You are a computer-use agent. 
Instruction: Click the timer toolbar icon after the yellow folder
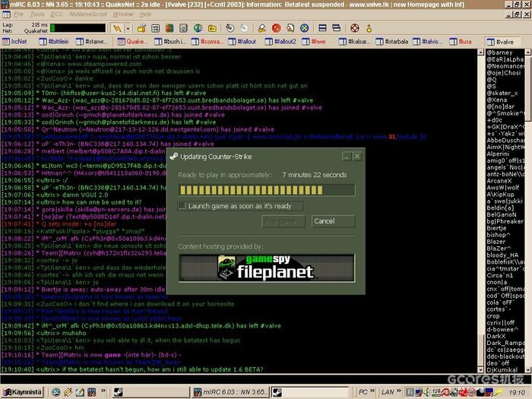pyautogui.click(x=230, y=28)
